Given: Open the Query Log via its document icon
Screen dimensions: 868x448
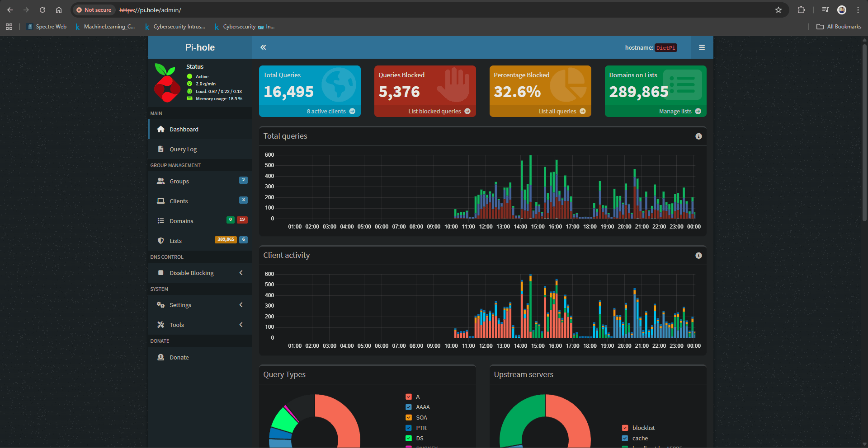Looking at the screenshot, I should tap(161, 149).
